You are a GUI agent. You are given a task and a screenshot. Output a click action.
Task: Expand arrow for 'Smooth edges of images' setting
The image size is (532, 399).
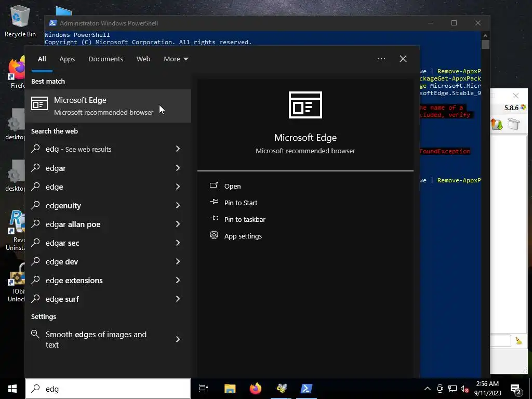tap(178, 339)
